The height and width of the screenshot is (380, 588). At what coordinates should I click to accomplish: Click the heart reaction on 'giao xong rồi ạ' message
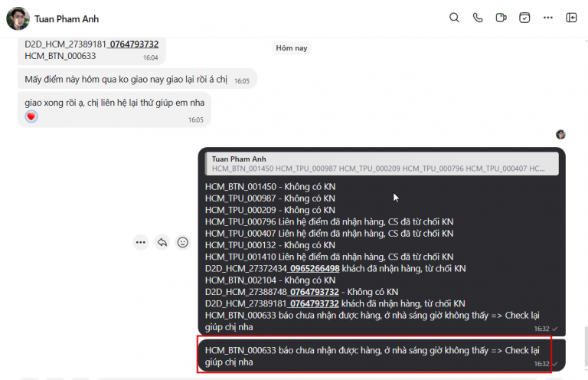(31, 116)
